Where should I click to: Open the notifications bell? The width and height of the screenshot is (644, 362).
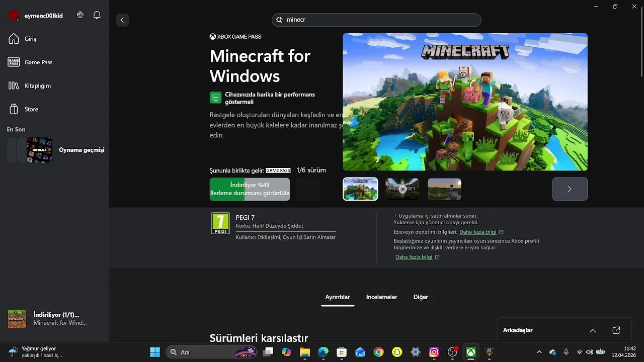tap(97, 15)
